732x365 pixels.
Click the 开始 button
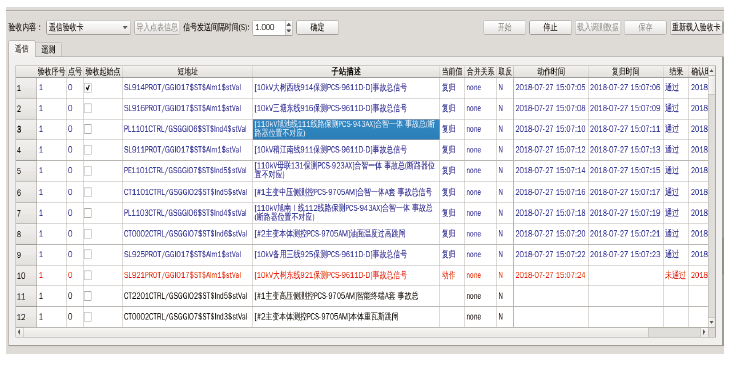(x=504, y=28)
